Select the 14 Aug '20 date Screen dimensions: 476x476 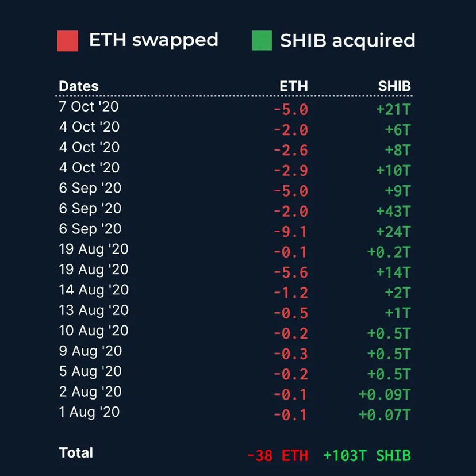click(x=94, y=290)
